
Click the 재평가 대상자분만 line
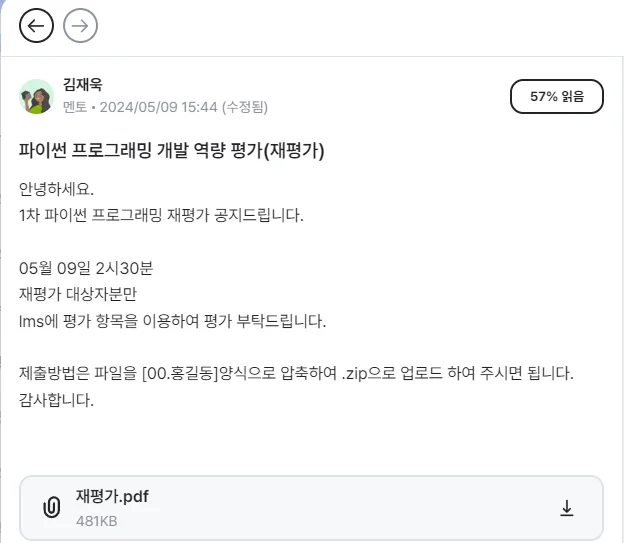click(x=80, y=294)
